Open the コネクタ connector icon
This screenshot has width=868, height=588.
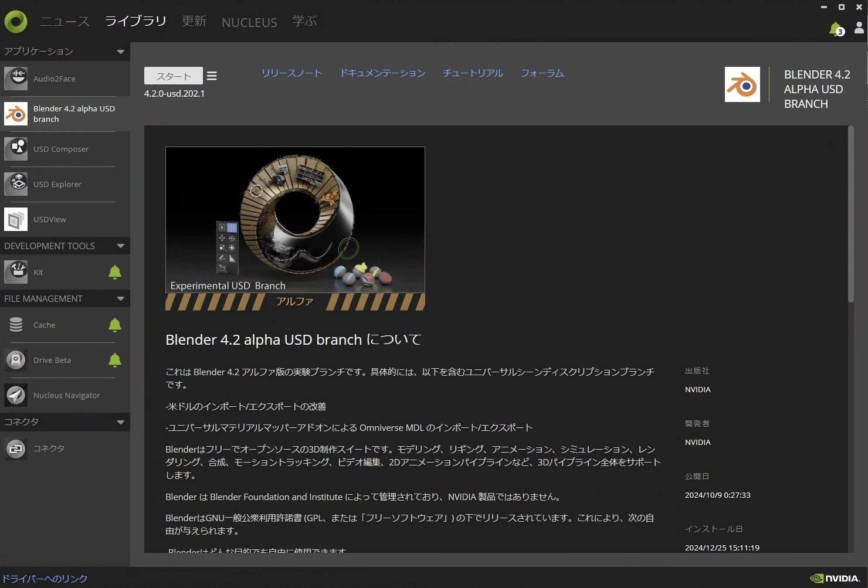pyautogui.click(x=16, y=448)
